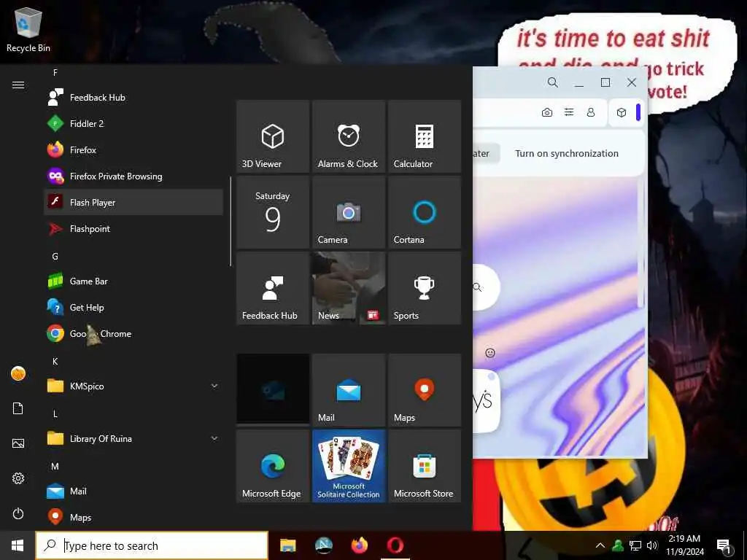Open the Microsoft Store tile

[425, 466]
